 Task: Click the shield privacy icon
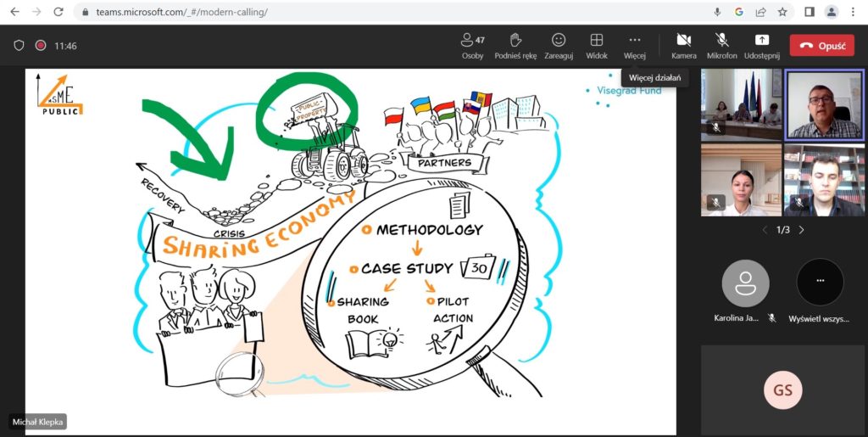[x=19, y=46]
